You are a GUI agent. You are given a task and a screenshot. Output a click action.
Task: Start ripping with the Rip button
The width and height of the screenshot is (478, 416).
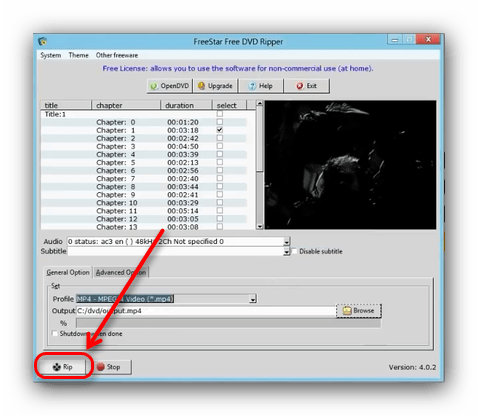pos(63,367)
